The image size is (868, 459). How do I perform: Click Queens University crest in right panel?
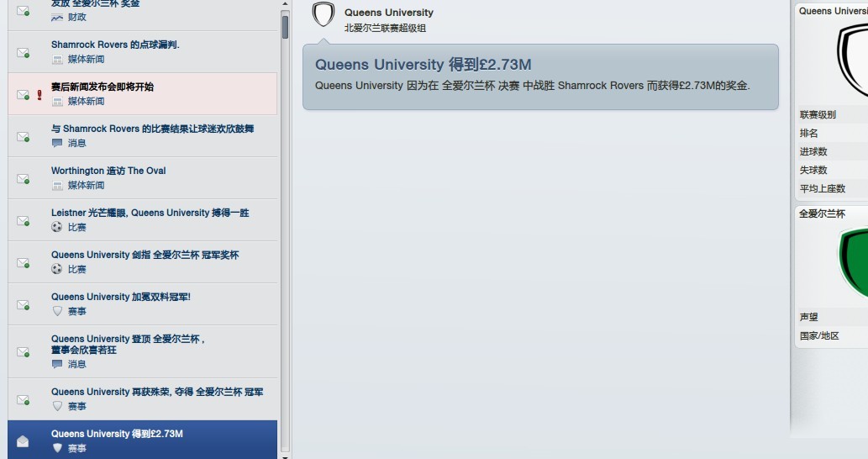[x=852, y=62]
